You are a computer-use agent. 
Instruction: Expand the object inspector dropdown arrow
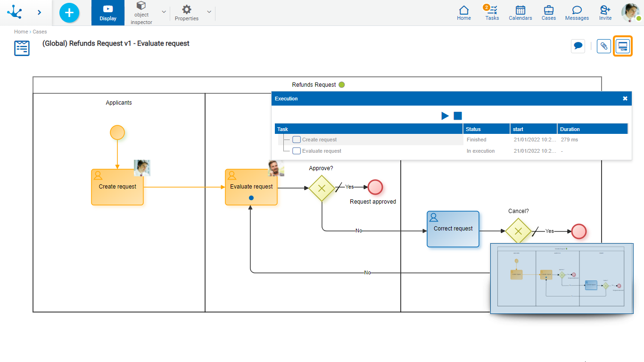coord(164,12)
